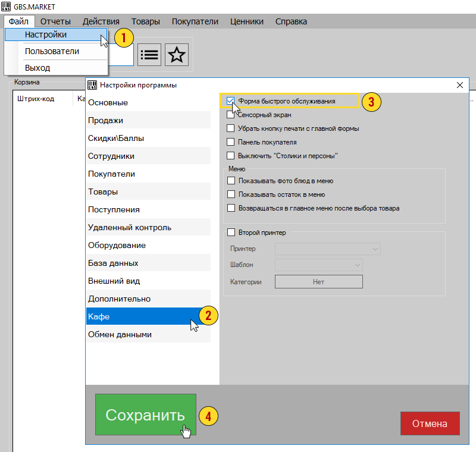Screen dimensions: 476x452
Task: Select Скидки\Баллы settings section
Action: point(148,139)
